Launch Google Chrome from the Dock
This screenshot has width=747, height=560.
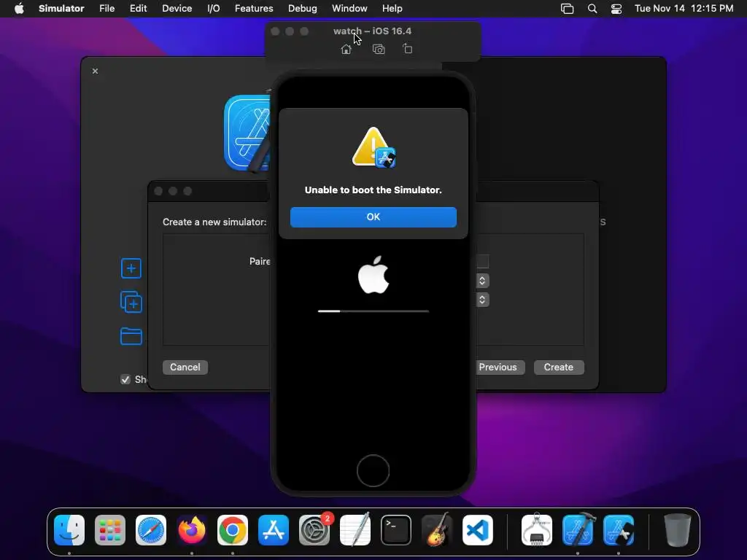[233, 530]
